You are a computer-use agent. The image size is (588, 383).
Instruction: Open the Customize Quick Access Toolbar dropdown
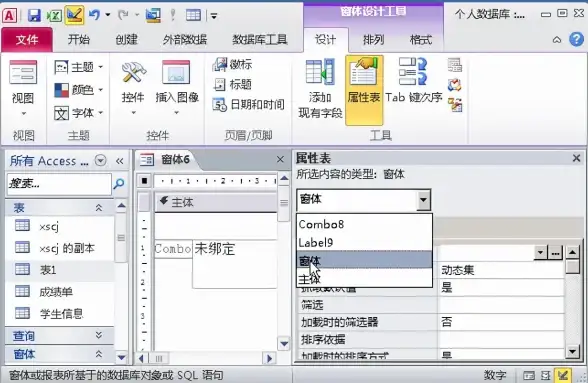(214, 16)
